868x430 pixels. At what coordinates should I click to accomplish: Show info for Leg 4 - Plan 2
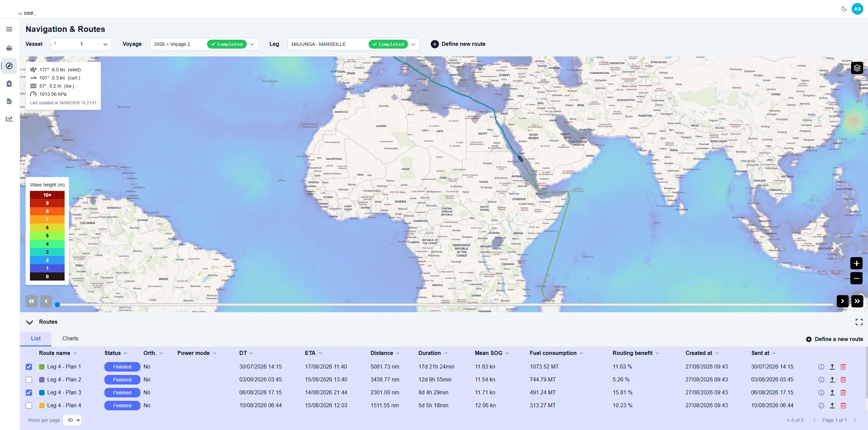tap(821, 380)
